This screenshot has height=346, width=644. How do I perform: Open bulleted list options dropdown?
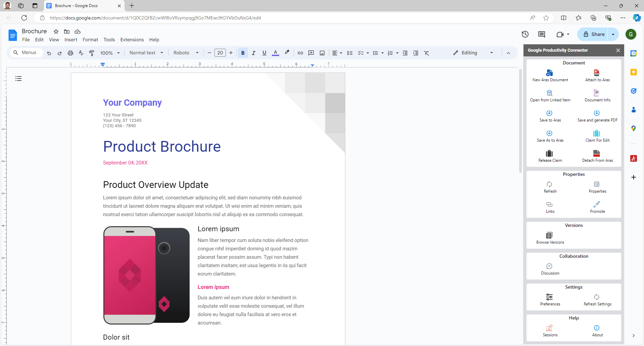tap(383, 53)
